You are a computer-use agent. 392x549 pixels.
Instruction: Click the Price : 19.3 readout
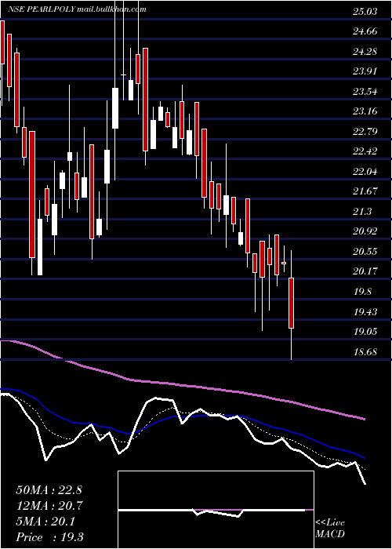(x=49, y=537)
